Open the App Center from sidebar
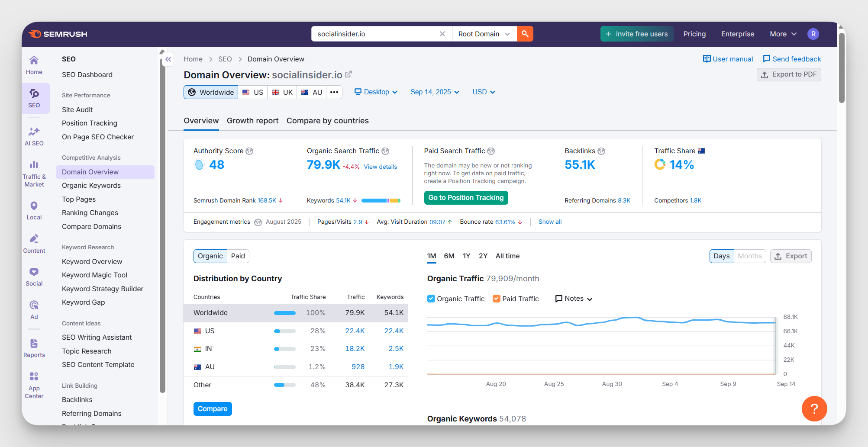 tap(34, 385)
